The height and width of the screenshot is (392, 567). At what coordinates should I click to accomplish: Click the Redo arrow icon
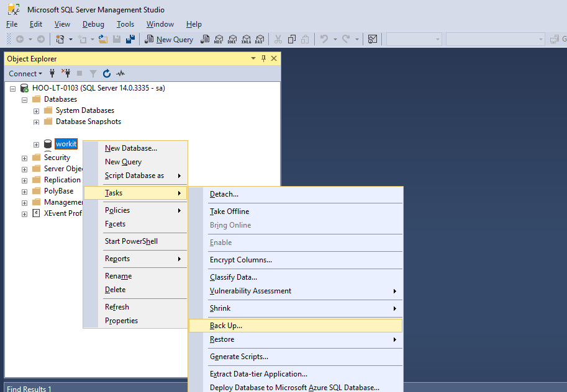coord(346,39)
